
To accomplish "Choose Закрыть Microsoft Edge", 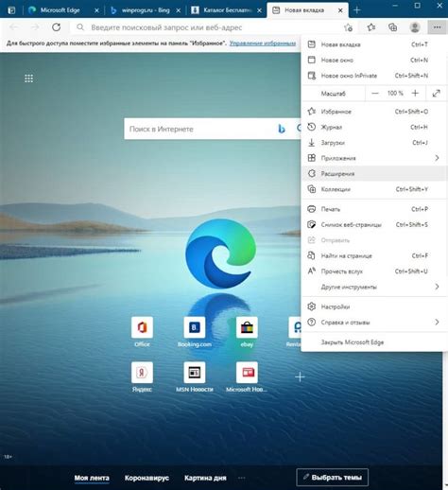I will 374,342.
